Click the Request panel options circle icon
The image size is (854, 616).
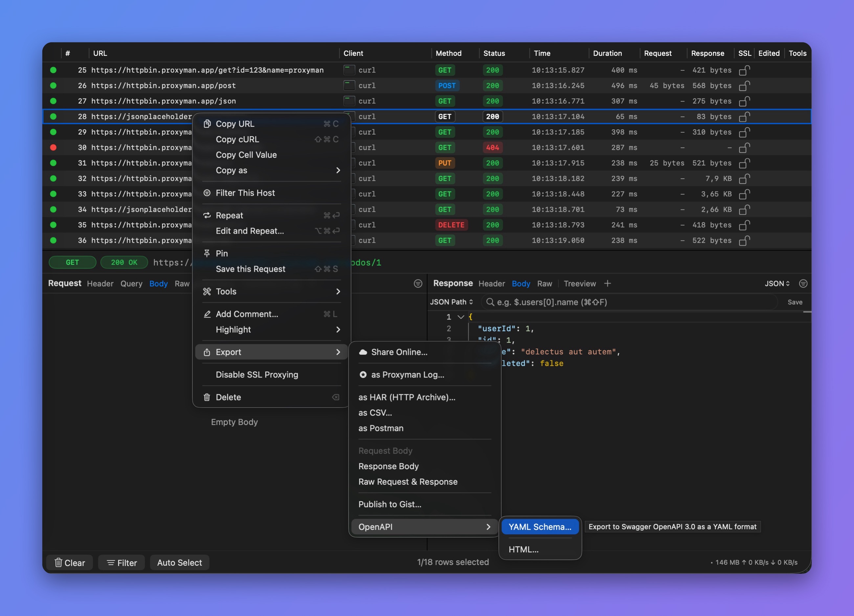click(418, 283)
